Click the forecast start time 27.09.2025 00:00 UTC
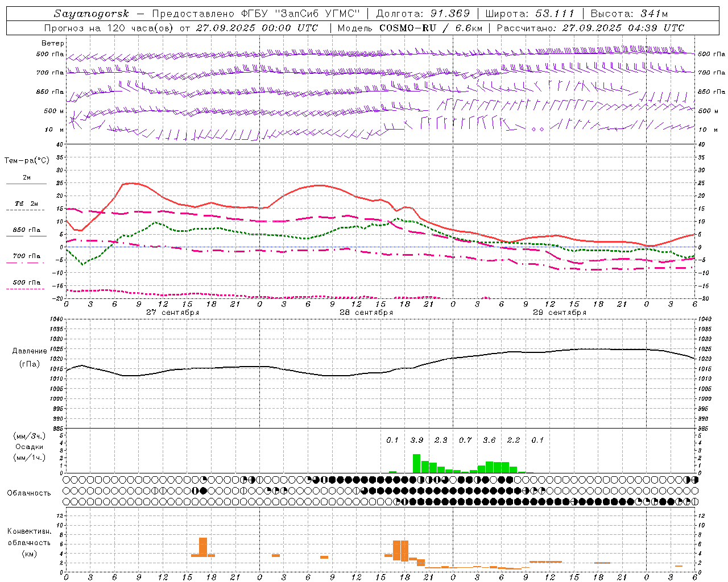 [x=257, y=28]
